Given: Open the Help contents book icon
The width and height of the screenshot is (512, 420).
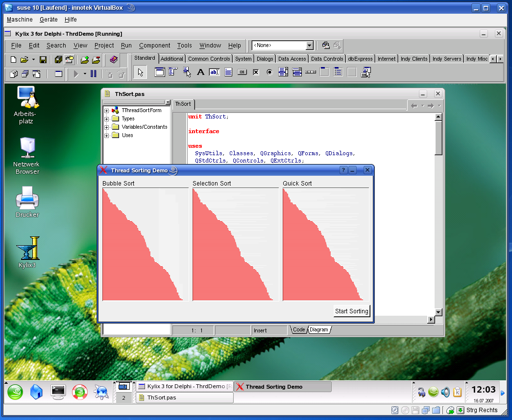Looking at the screenshot, I should pos(114,60).
